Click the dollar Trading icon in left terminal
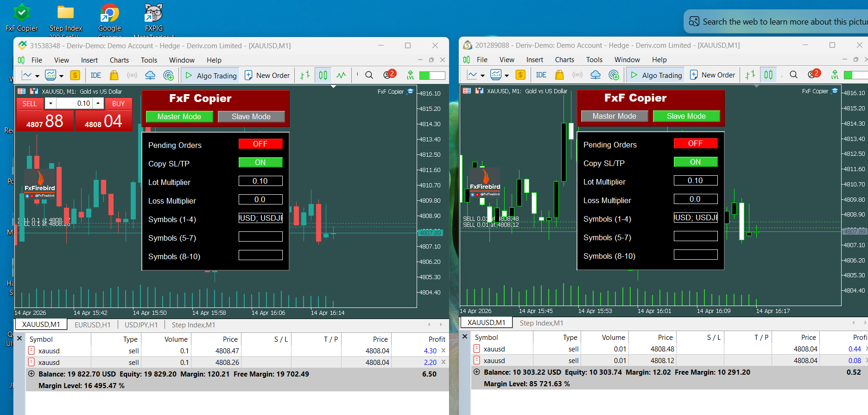The width and height of the screenshot is (868, 415). (x=75, y=75)
